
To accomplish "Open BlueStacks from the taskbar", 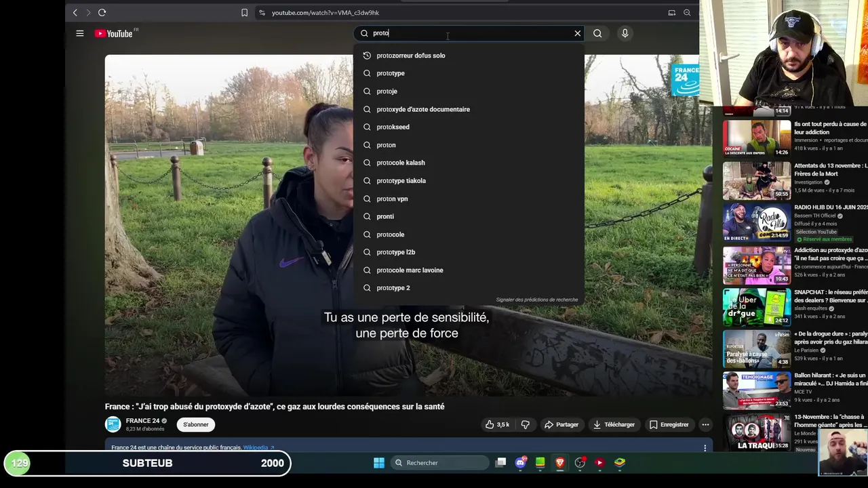I will coord(620,463).
